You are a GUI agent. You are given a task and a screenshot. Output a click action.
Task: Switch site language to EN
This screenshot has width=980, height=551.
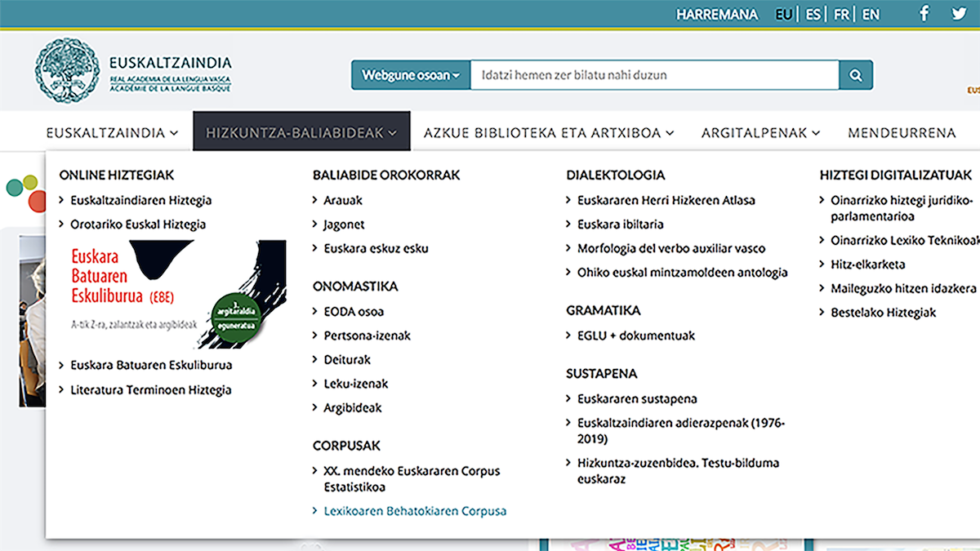[x=871, y=15]
